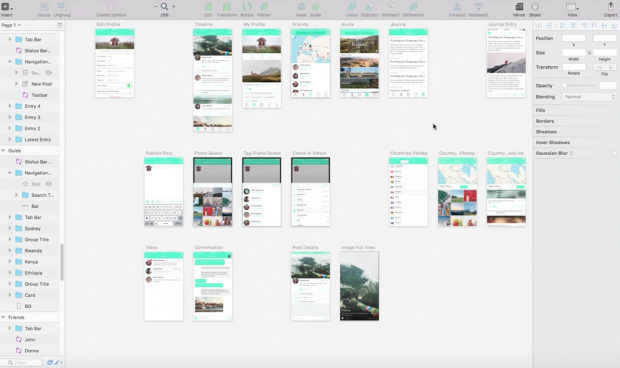
Task: Open the Blending mode Normal dropdown
Action: (588, 97)
